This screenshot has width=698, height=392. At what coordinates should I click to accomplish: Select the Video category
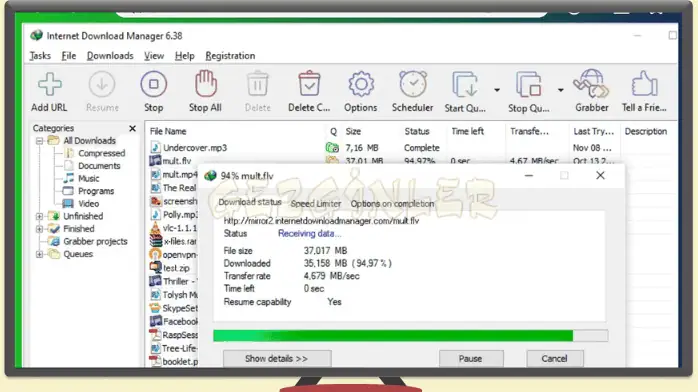click(89, 204)
